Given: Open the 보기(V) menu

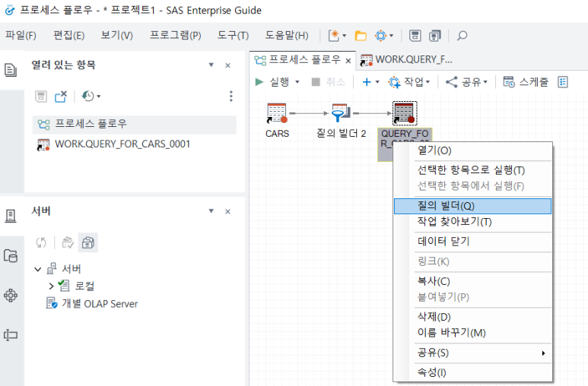Looking at the screenshot, I should click(x=116, y=36).
